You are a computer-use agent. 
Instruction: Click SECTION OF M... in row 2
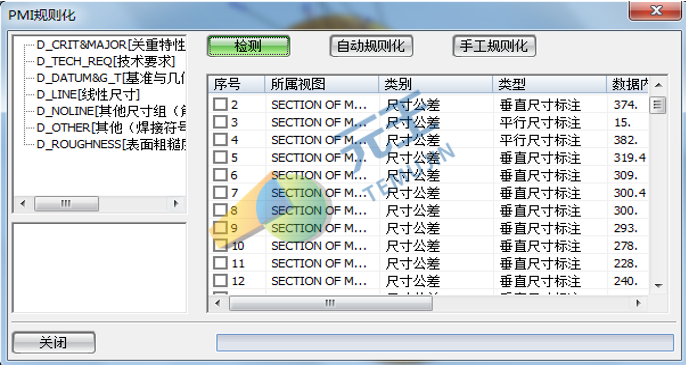319,105
